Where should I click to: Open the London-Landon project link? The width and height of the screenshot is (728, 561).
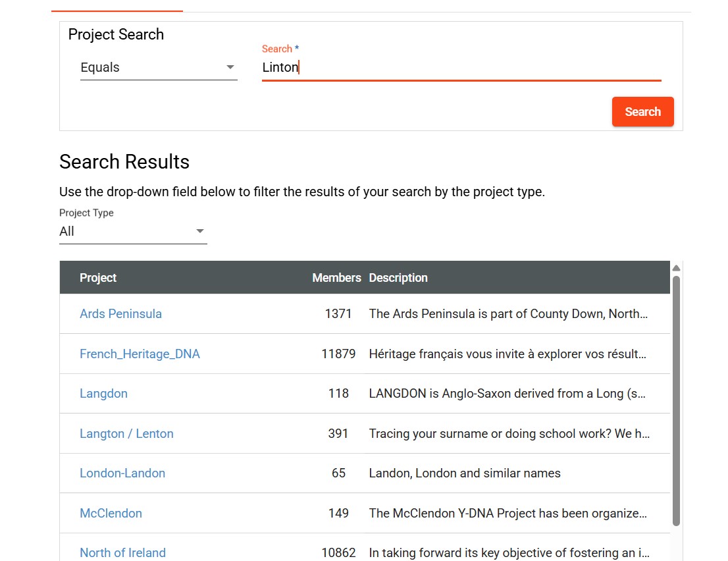click(x=122, y=473)
